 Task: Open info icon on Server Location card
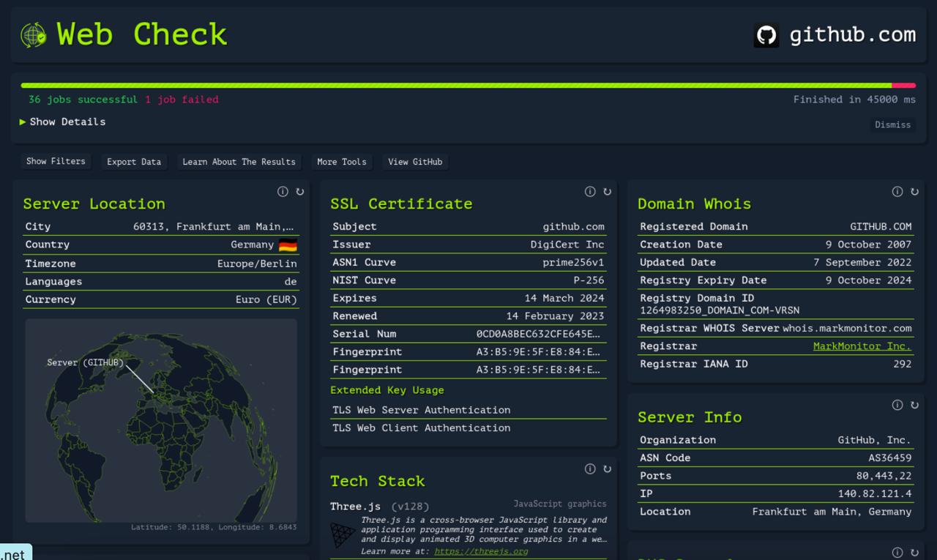(x=283, y=192)
